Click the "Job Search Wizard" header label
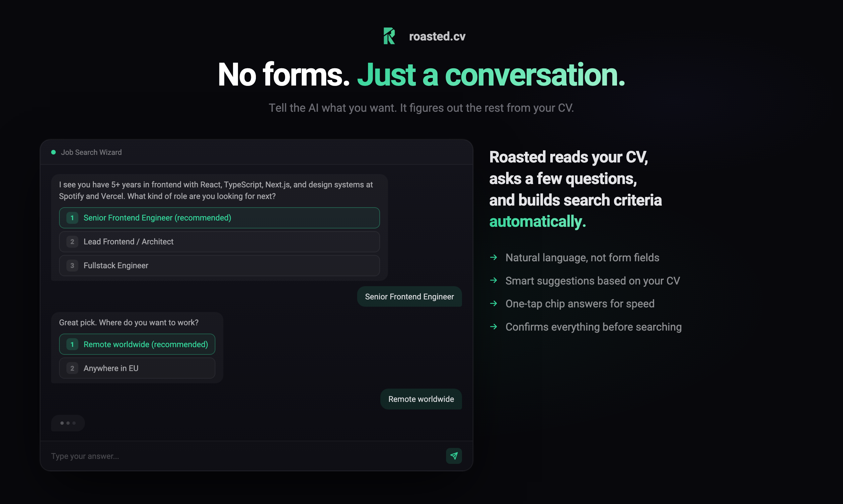 [x=91, y=152]
